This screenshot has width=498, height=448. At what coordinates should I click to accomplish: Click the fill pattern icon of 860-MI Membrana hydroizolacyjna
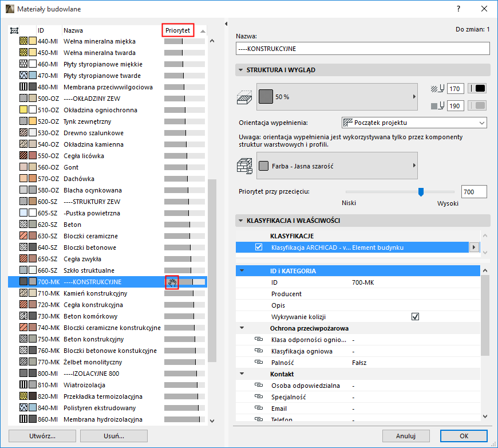pyautogui.click(x=23, y=419)
